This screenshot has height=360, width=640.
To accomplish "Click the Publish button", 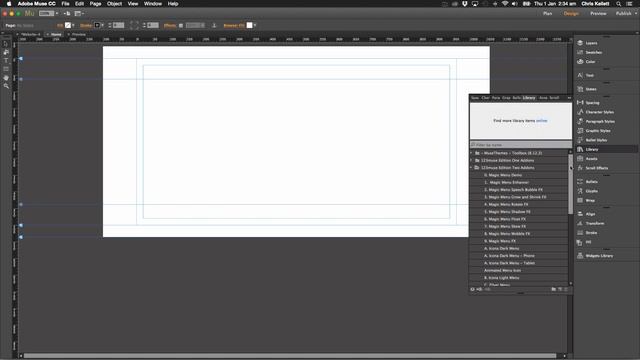I will click(x=624, y=13).
